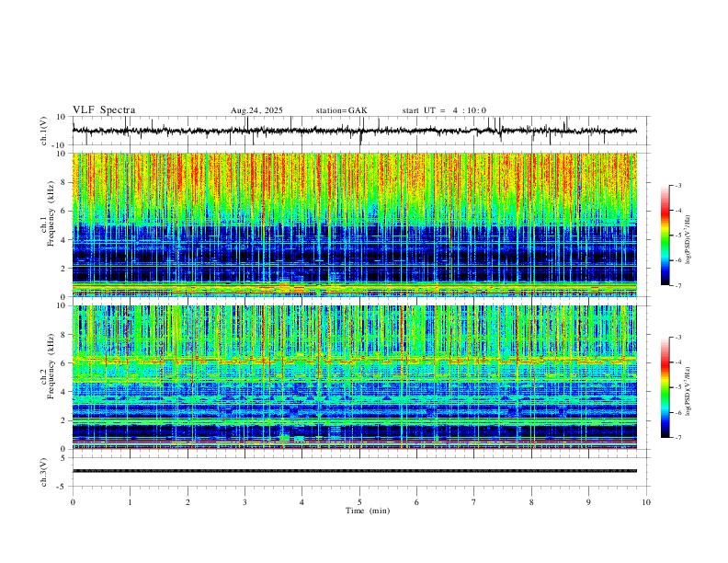Image resolution: width=728 pixels, height=563 pixels.
Task: Click the "station=GAK" label
Action: 341,110
